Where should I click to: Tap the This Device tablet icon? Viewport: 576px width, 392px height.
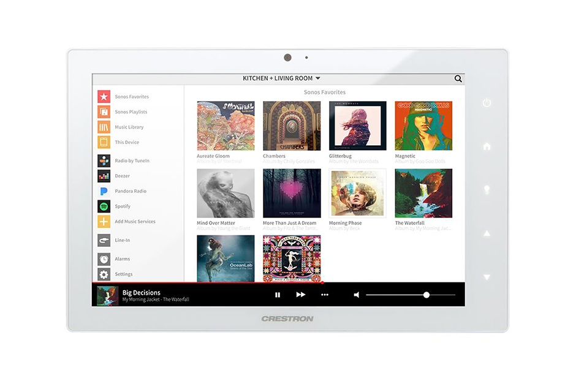(x=104, y=142)
